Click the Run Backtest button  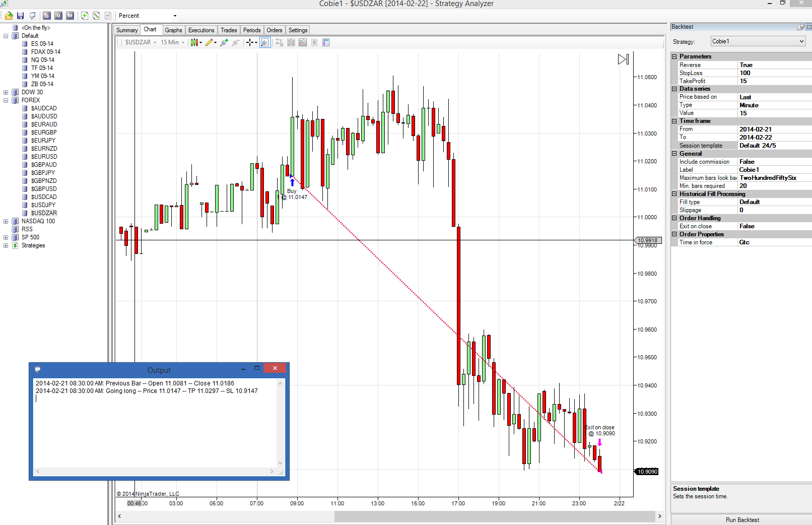[742, 519]
